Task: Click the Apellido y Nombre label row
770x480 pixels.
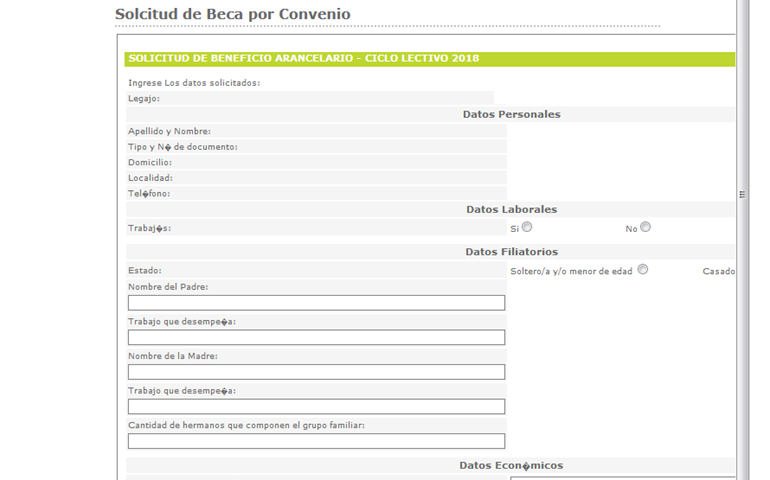Action: click(316, 131)
